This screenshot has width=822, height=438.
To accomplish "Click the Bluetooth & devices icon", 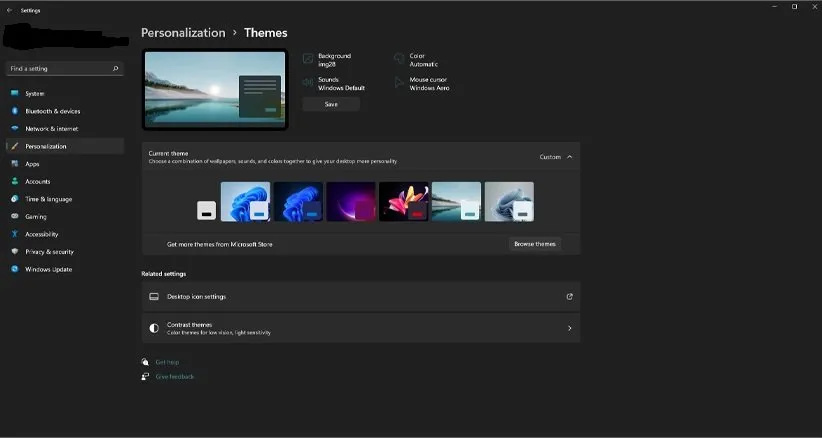I will (x=15, y=111).
